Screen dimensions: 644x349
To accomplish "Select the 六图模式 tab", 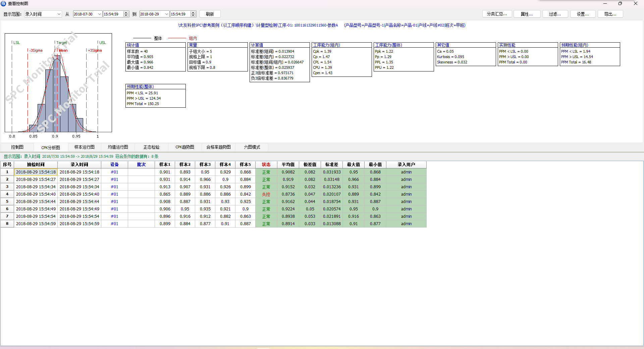I will point(252,147).
